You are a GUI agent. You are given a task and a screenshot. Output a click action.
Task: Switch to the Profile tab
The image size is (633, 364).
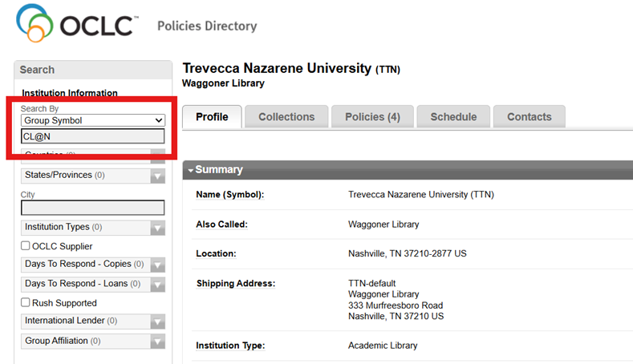(212, 117)
